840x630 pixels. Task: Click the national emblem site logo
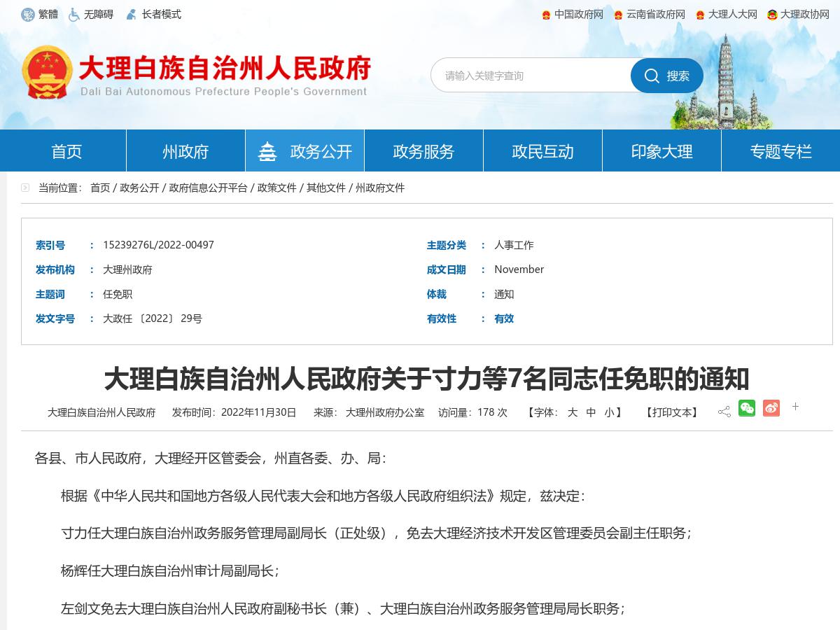click(48, 70)
